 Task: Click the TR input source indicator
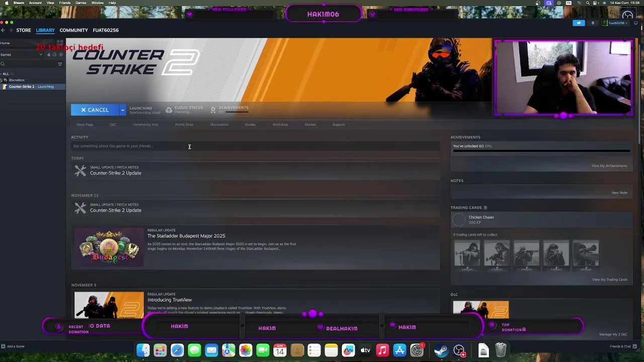click(569, 3)
